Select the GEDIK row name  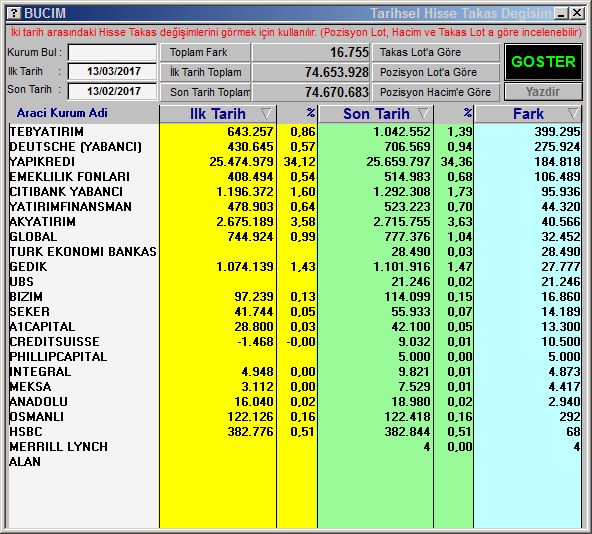pos(28,267)
